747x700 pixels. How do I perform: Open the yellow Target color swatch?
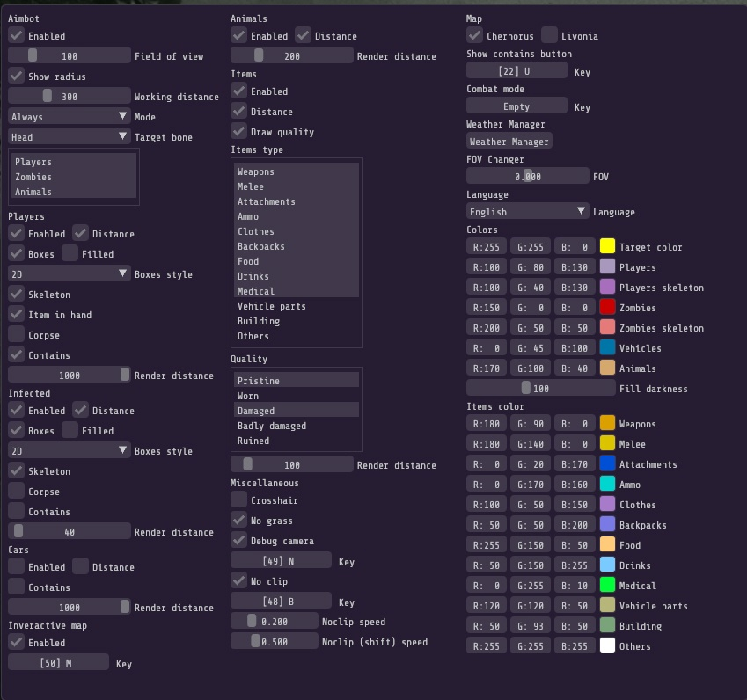tap(607, 246)
